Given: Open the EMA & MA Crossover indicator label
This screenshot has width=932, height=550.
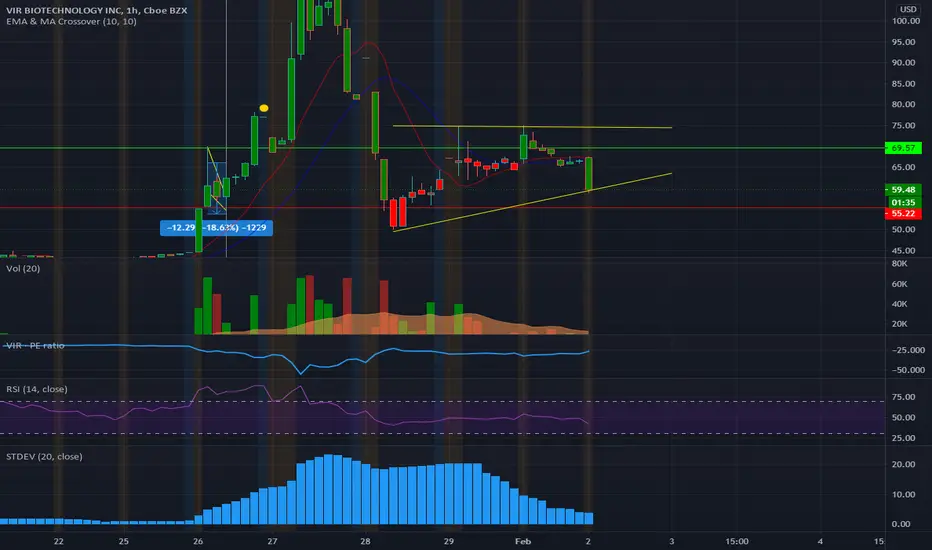Looking at the screenshot, I should [71, 21].
